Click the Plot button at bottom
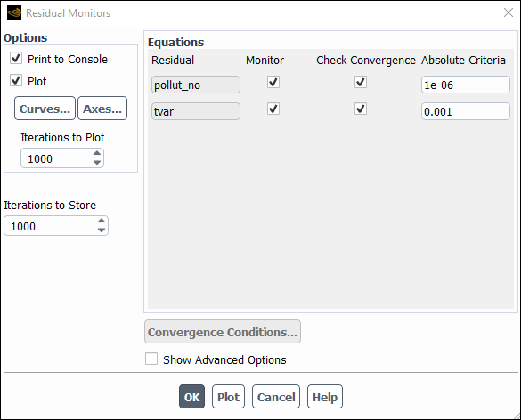521x420 pixels. (x=228, y=397)
